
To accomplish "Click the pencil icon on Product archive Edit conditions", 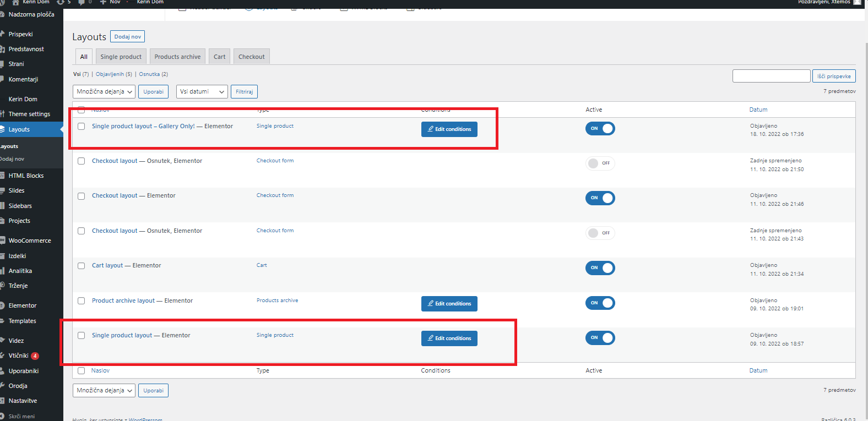I will click(431, 303).
